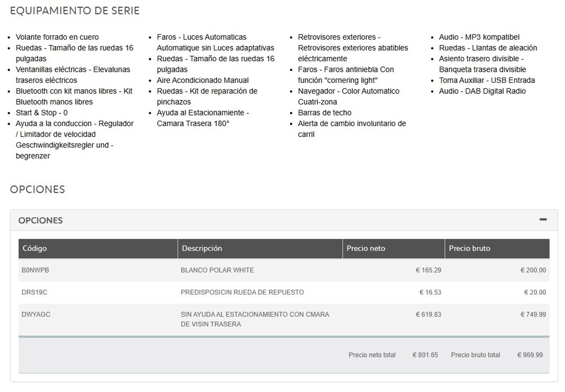
Task: Click the Precio bruto column header
Action: (x=470, y=248)
